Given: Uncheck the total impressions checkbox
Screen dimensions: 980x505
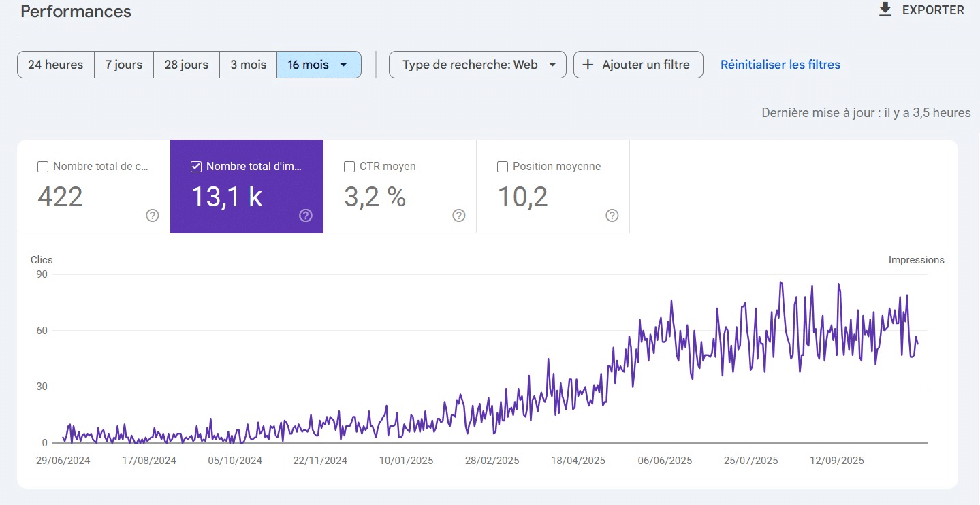Looking at the screenshot, I should click(x=196, y=167).
